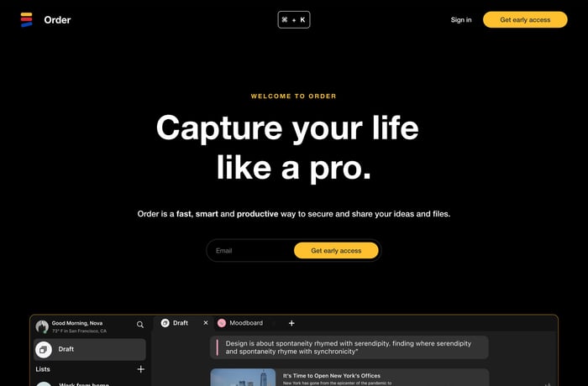Open New York skyline article thumbnail
The height and width of the screenshot is (386, 588).
[x=243, y=377]
